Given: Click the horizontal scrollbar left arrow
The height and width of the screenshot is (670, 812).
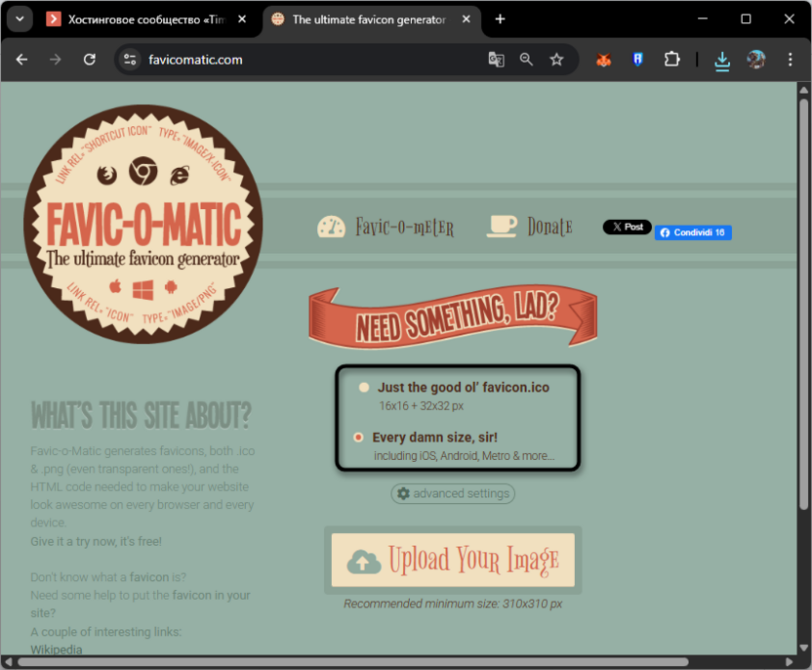Looking at the screenshot, I should coord(8,662).
